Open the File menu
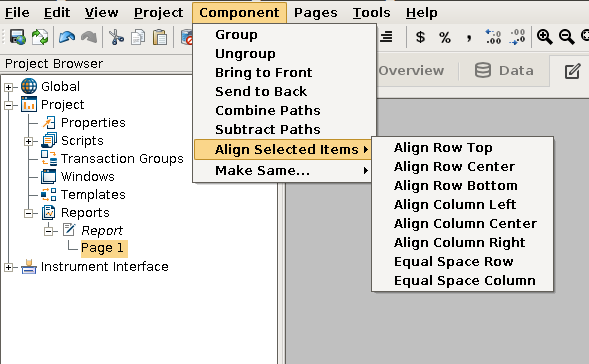 point(17,13)
